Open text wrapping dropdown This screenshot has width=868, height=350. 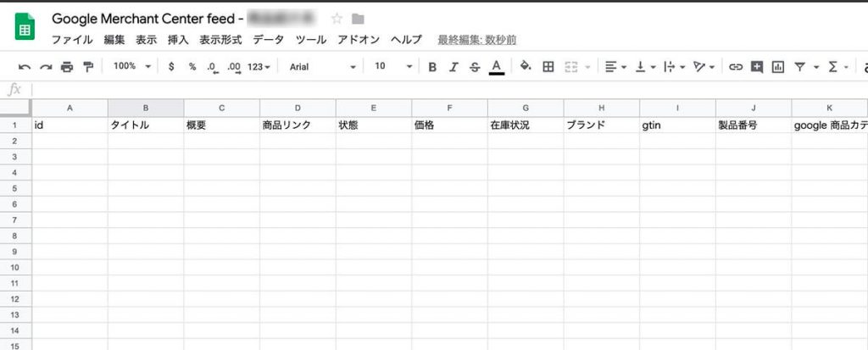(675, 67)
